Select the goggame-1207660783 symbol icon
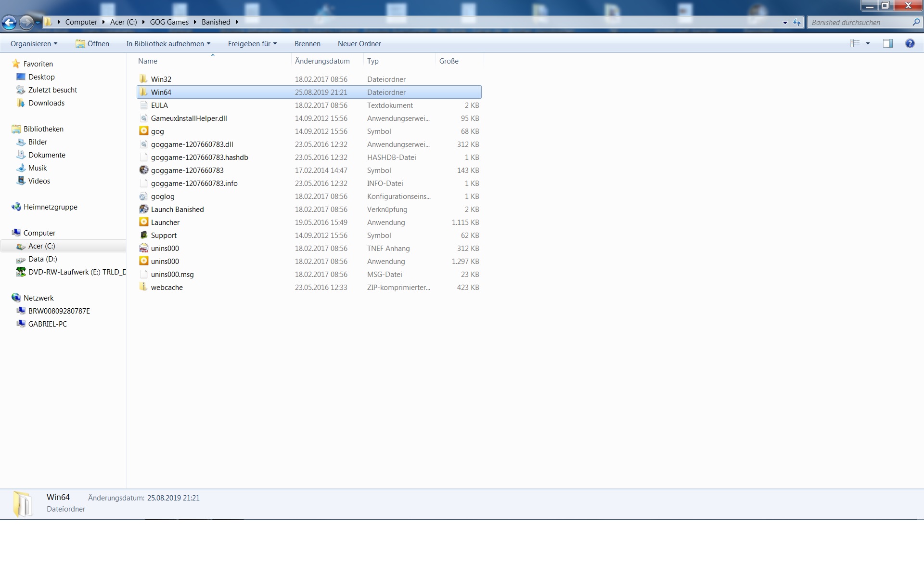Screen dimensions: 924x578 pyautogui.click(x=143, y=170)
